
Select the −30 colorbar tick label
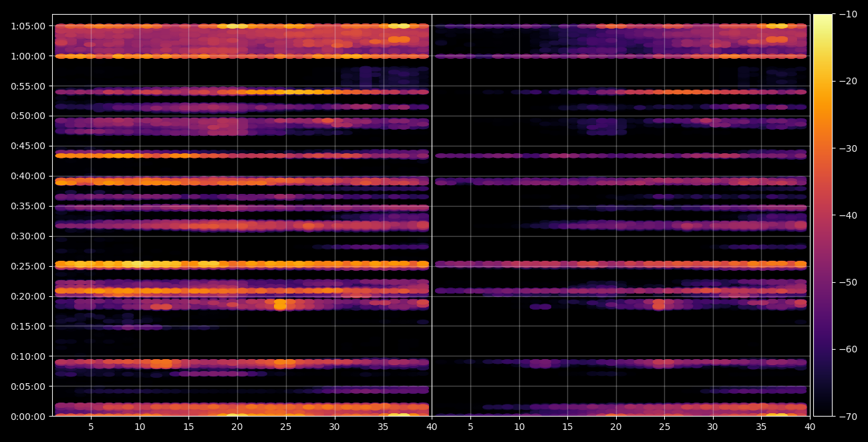coord(847,148)
